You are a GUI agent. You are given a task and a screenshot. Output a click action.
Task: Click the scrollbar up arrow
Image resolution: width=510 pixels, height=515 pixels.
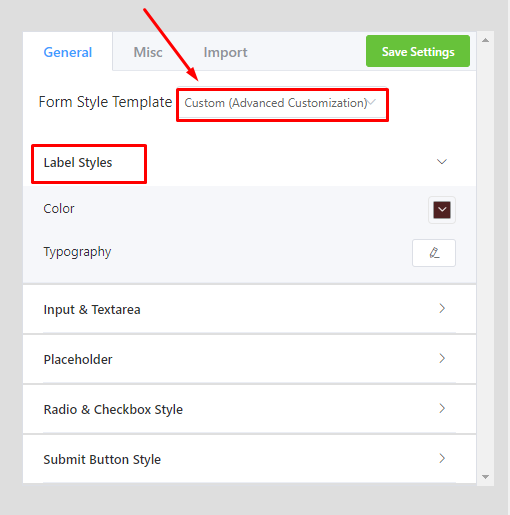point(485,40)
